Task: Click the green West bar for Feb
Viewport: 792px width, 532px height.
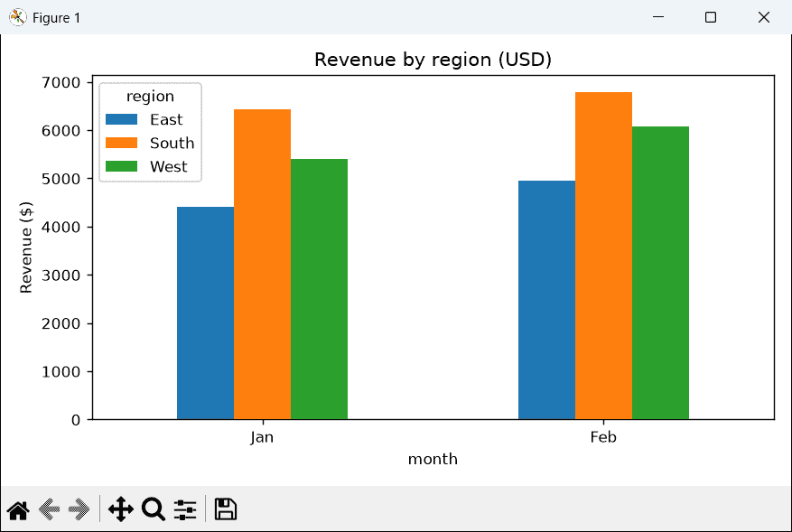Action: click(x=661, y=273)
